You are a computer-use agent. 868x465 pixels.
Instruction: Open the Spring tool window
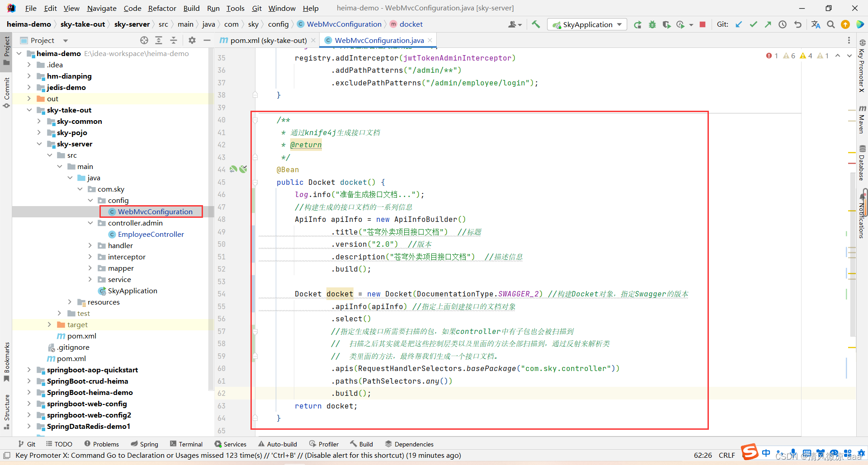(x=145, y=444)
